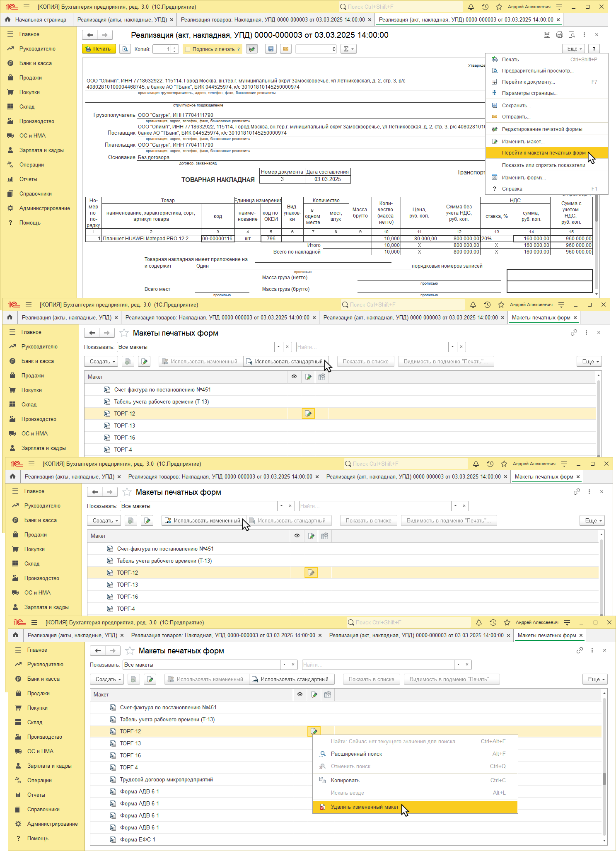Click eye column header in window with active Использовать измененный
Screen dimensions: 616x851
(x=297, y=536)
